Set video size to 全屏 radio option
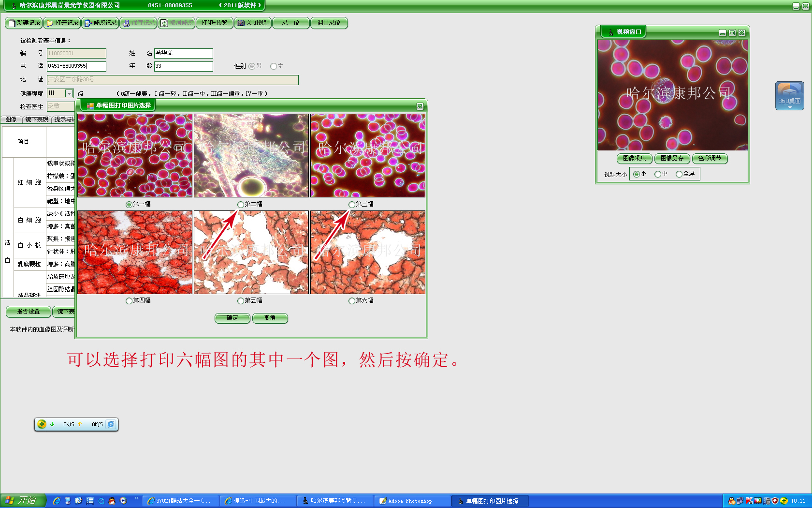This screenshot has height=508, width=812. 679,174
